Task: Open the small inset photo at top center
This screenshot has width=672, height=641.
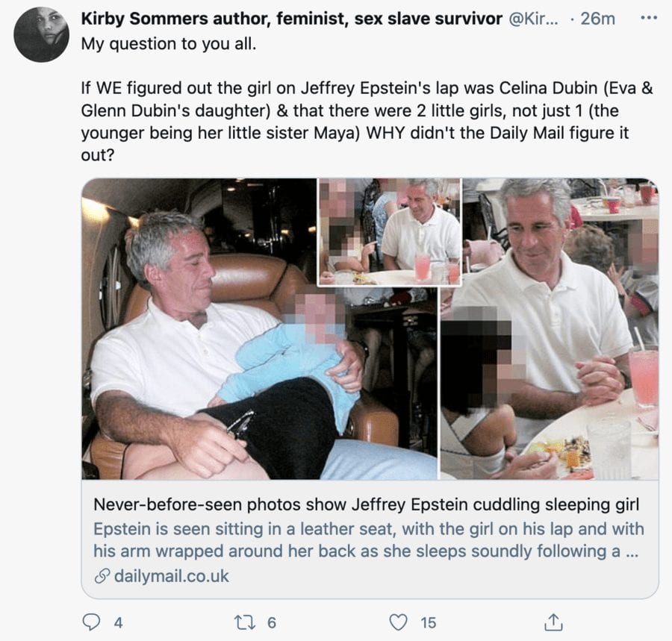Action: pyautogui.click(x=389, y=231)
